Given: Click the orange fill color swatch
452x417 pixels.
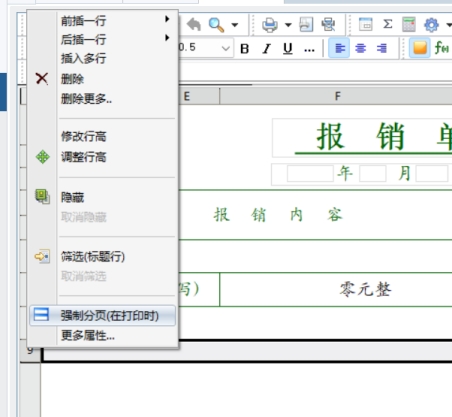Looking at the screenshot, I should 420,48.
